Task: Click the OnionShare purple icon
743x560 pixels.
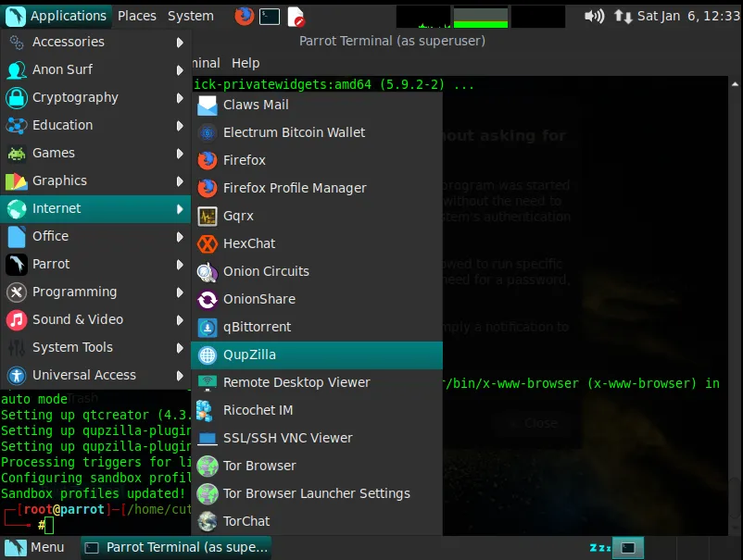Action: pyautogui.click(x=208, y=300)
